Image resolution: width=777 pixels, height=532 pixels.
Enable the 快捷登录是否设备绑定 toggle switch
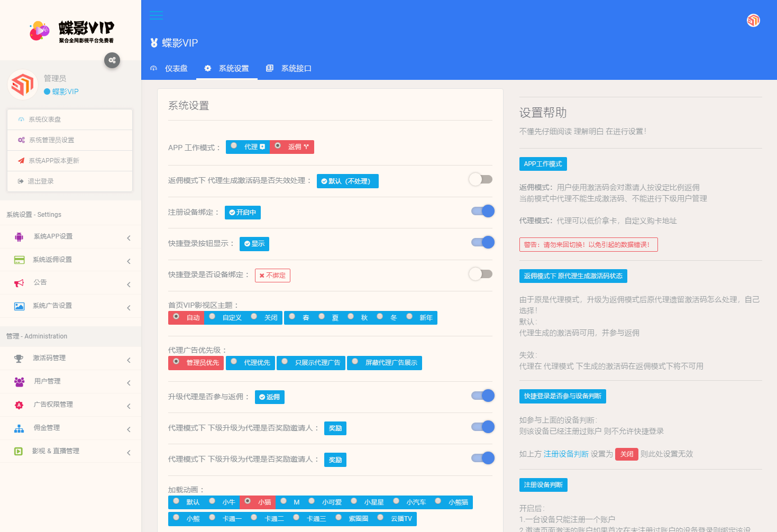(481, 274)
